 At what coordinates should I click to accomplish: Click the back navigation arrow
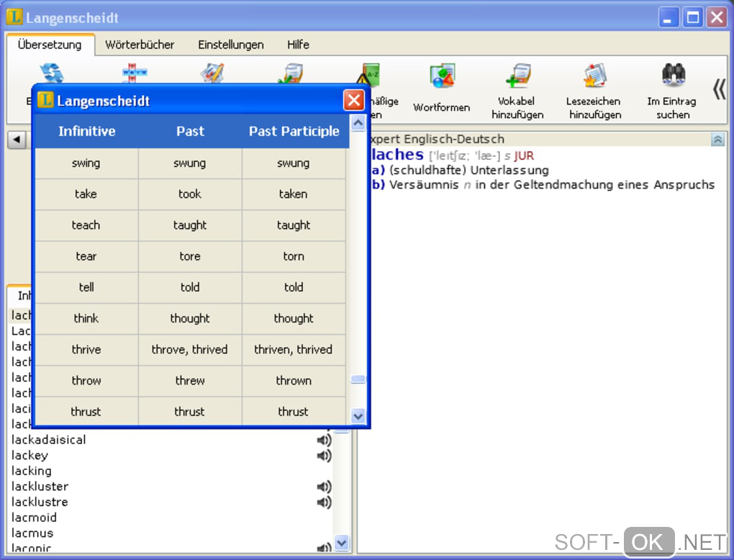pos(17,140)
